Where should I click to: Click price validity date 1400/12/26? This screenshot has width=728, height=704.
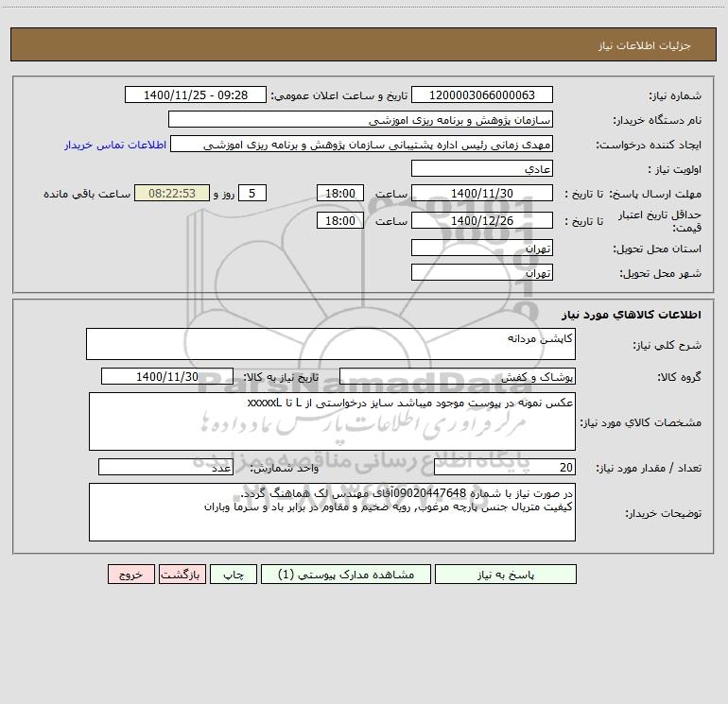pyautogui.click(x=482, y=220)
